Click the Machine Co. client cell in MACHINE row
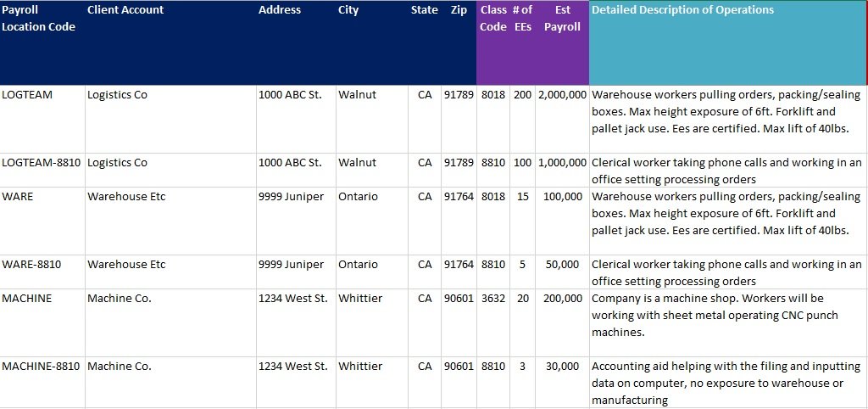The image size is (868, 409). point(170,323)
